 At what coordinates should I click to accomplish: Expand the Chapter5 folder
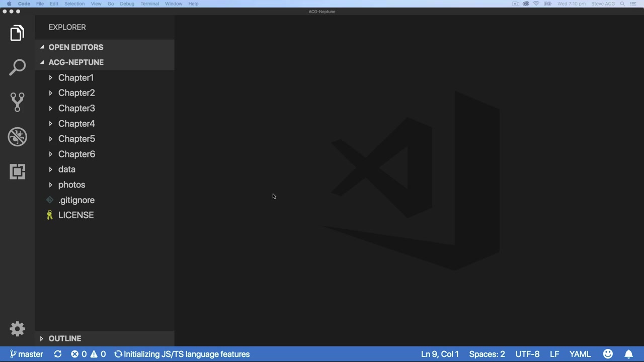[50, 139]
